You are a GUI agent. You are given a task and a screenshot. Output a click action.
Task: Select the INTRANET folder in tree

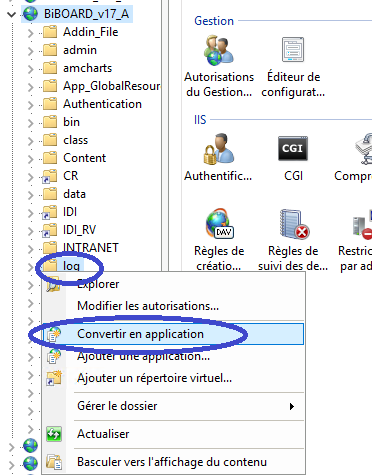91,248
